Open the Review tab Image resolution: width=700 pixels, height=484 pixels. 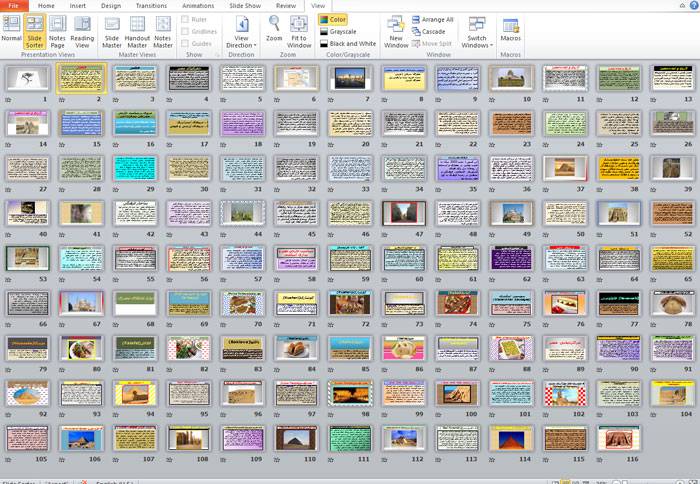pos(286,6)
